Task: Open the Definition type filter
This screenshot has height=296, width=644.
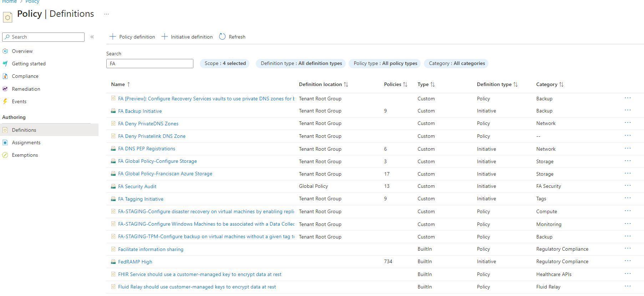Action: pos(301,63)
